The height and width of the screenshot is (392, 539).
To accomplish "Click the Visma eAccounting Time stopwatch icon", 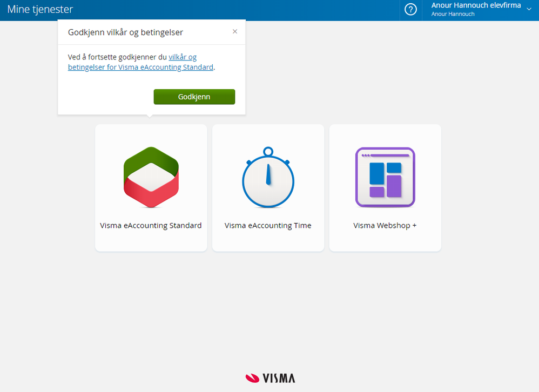I will tap(268, 177).
